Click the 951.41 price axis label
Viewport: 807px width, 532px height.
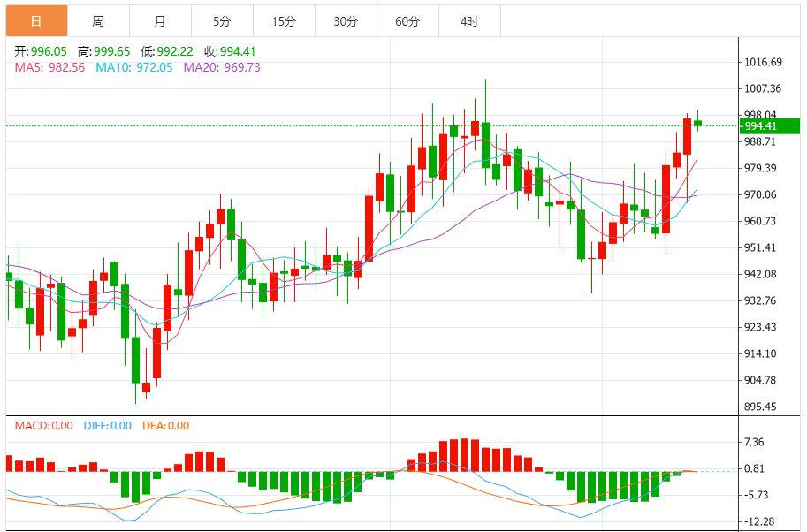760,247
